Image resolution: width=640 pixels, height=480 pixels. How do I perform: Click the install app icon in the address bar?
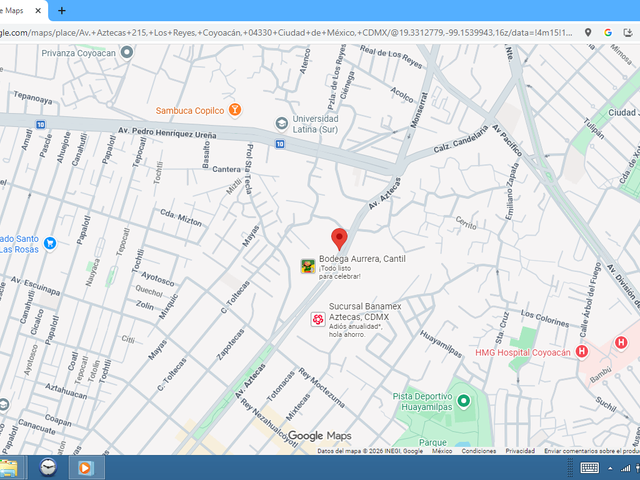(628, 33)
